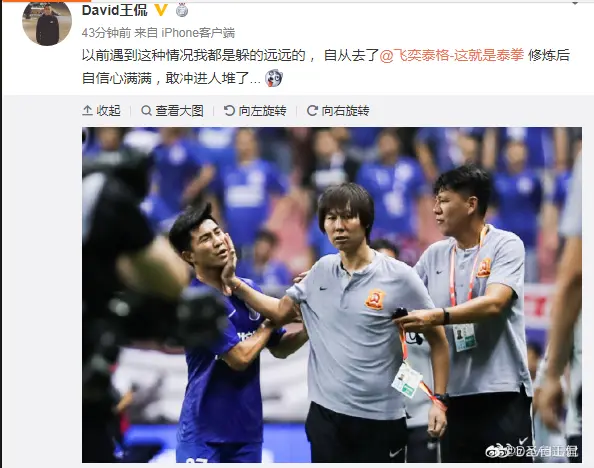Image resolution: width=594 pixels, height=468 pixels.
Task: Click the rotate-left arrow icon
Action: [229, 111]
